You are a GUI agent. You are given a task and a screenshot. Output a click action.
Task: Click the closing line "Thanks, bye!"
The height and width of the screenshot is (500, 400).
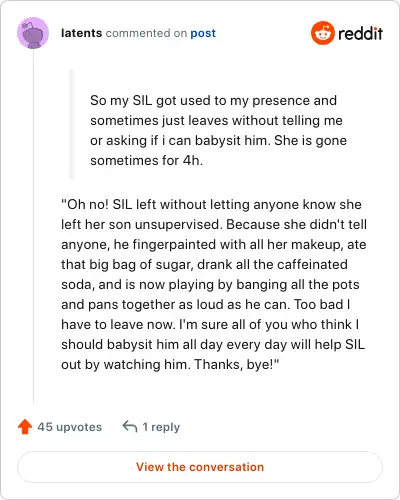click(x=170, y=364)
